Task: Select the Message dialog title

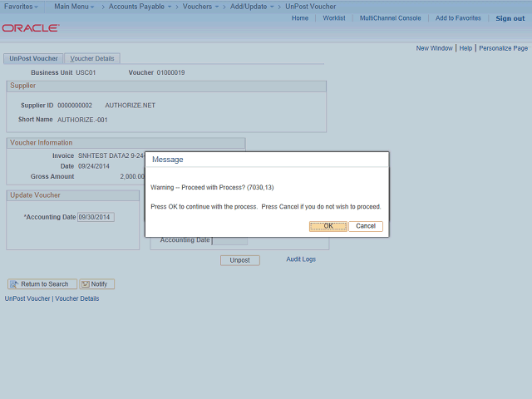Action: (x=168, y=160)
